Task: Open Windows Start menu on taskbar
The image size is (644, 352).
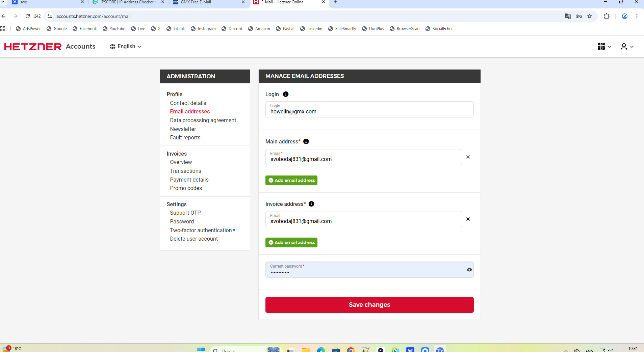Action: (201, 350)
